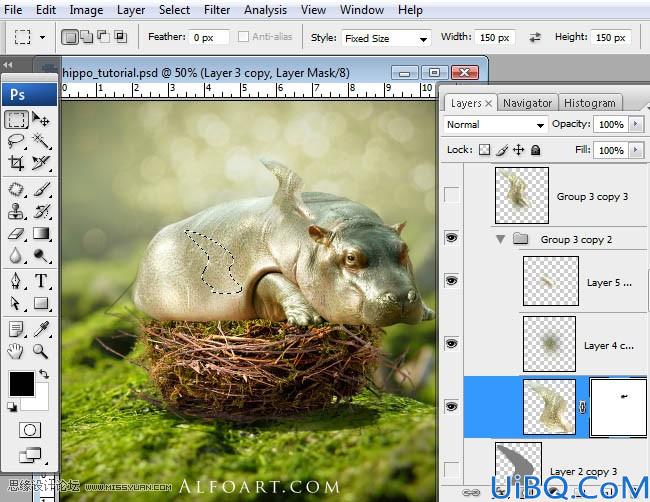Select the Type tool
The width and height of the screenshot is (650, 502).
[x=41, y=281]
